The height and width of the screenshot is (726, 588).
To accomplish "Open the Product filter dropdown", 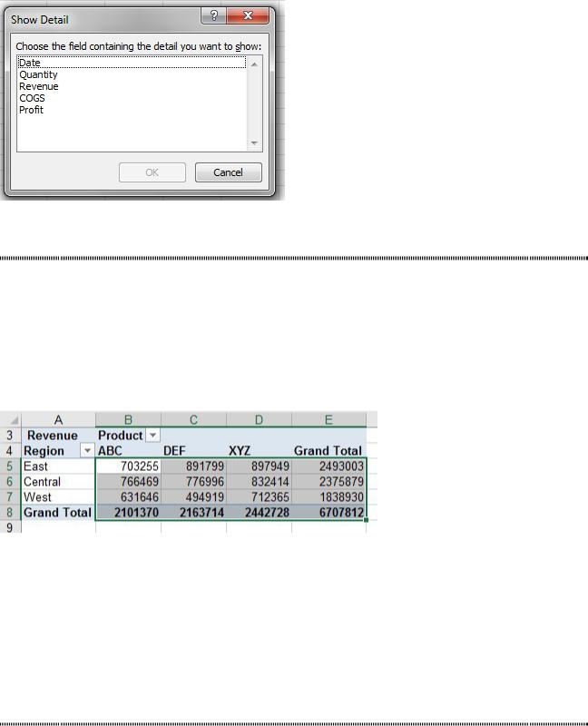I will (x=152, y=436).
